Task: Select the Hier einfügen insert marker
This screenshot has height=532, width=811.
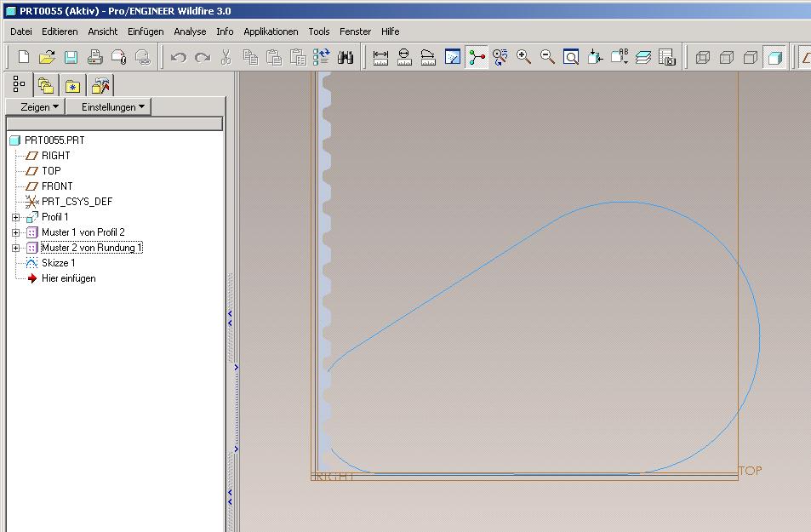Action: [69, 278]
